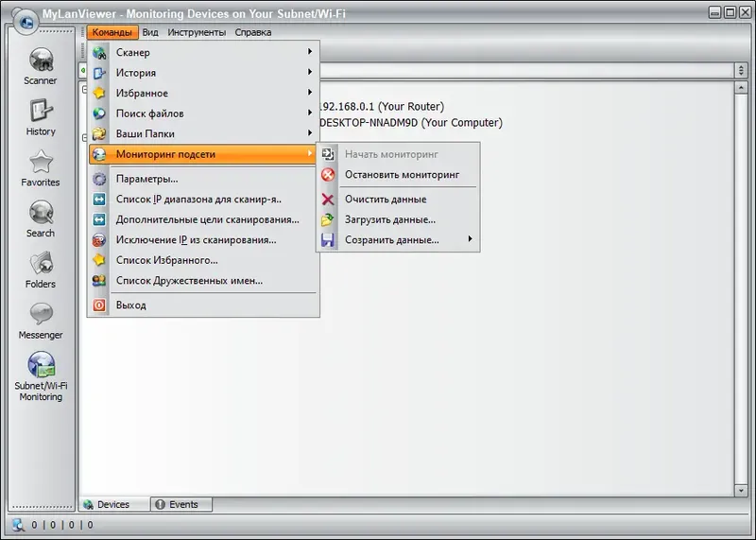Open the History sidebar icon
The width and height of the screenshot is (756, 540).
pyautogui.click(x=41, y=111)
